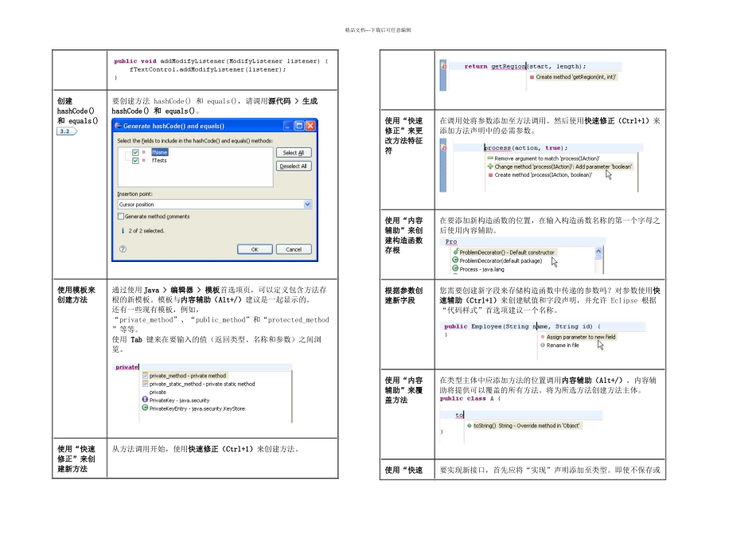This screenshot has width=756, height=535.
Task: Click the class icon beside 'Process - java.lang'
Action: click(x=455, y=269)
